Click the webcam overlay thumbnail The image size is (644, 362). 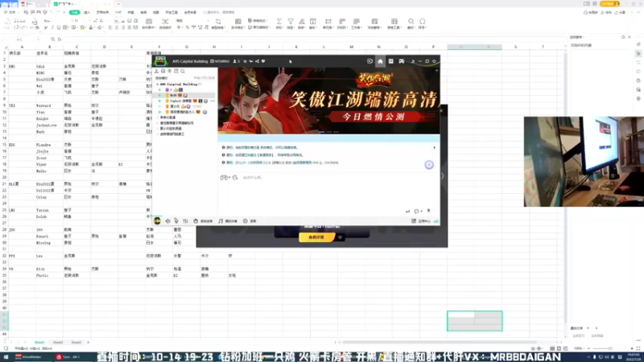coord(584,162)
